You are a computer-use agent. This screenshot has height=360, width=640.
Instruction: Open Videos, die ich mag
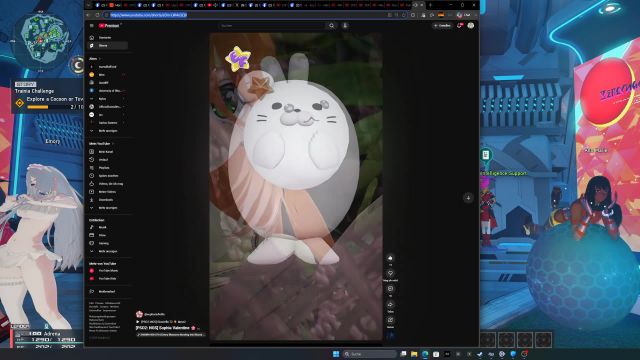coord(108,184)
